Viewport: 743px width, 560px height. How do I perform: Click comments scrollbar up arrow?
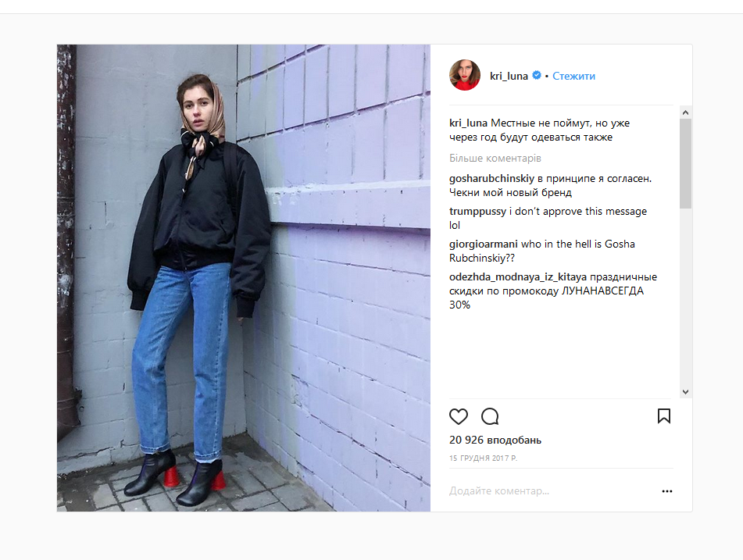[x=685, y=112]
